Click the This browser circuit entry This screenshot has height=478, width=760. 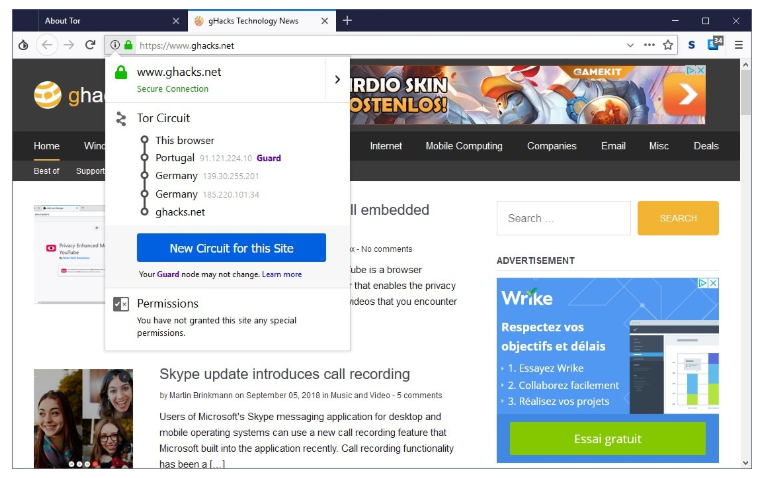click(x=184, y=141)
